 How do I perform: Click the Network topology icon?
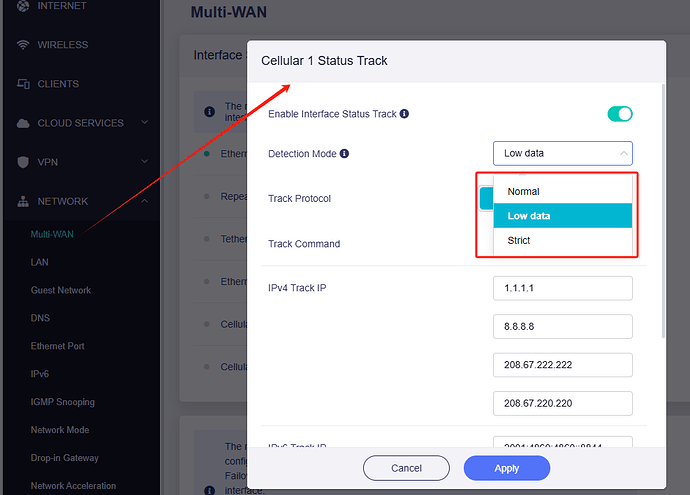tap(23, 202)
